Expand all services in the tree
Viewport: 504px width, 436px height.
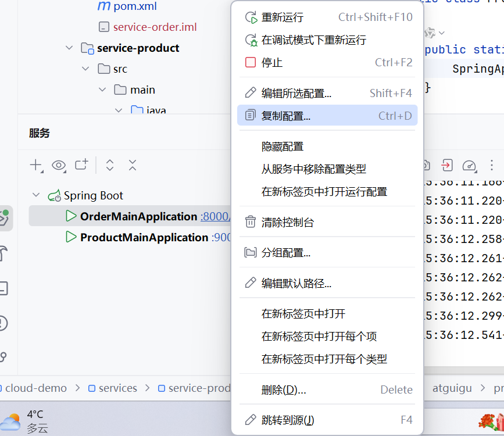[x=110, y=165]
